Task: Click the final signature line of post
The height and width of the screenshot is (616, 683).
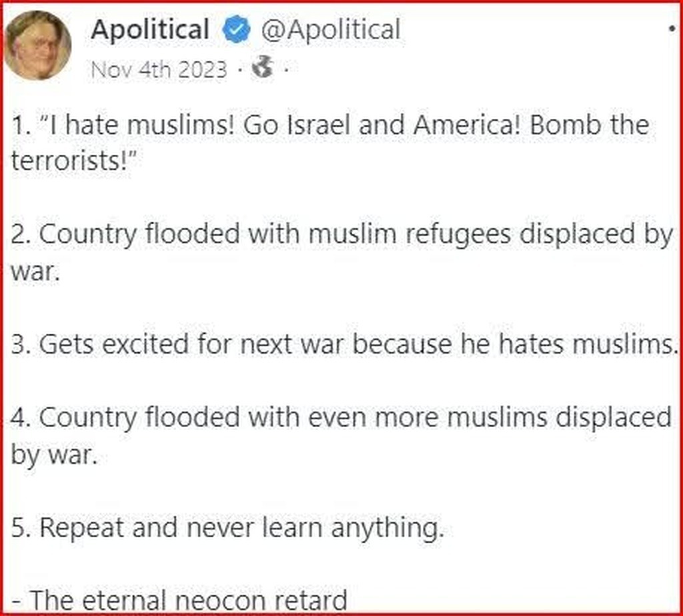Action: 179,601
